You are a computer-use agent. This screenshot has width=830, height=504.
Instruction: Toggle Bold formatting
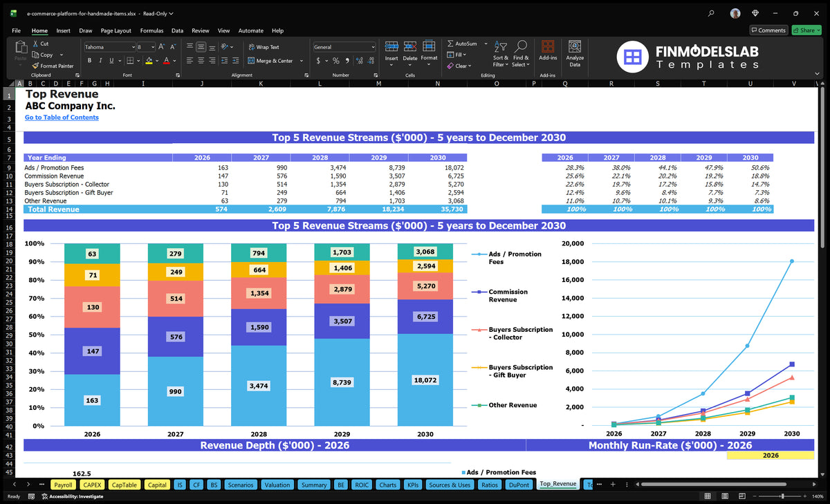click(90, 61)
